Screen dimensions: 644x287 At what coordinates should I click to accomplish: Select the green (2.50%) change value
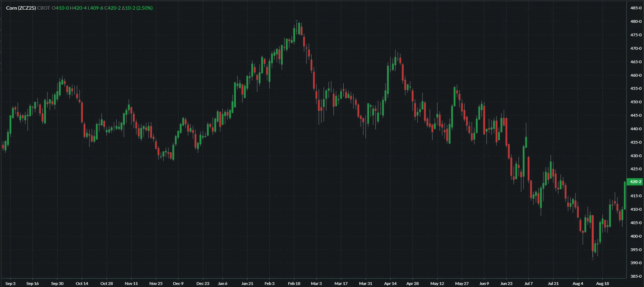(144, 8)
